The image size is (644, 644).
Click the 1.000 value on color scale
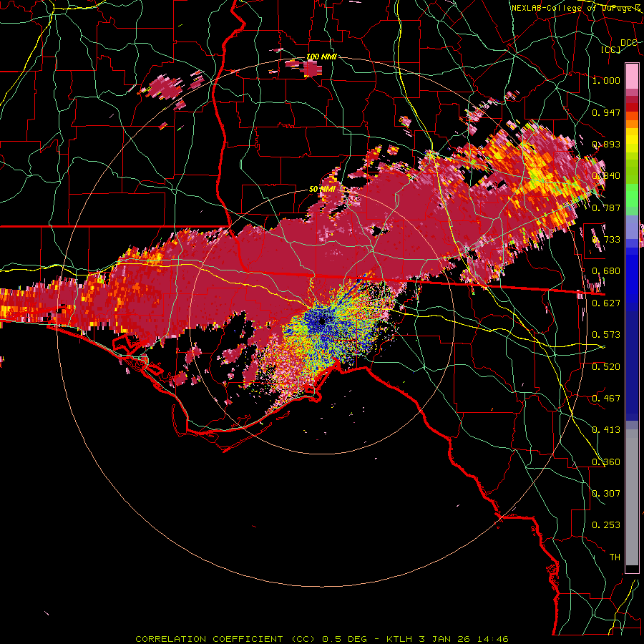606,80
